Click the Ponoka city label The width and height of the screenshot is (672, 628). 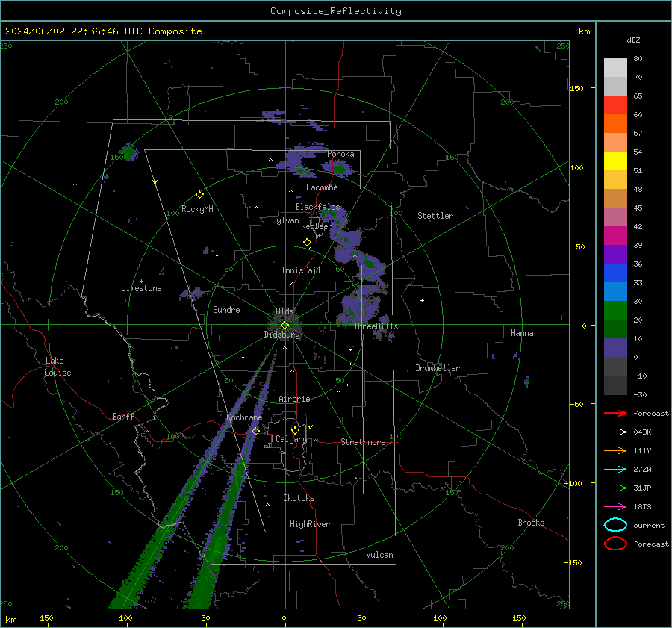pos(340,154)
